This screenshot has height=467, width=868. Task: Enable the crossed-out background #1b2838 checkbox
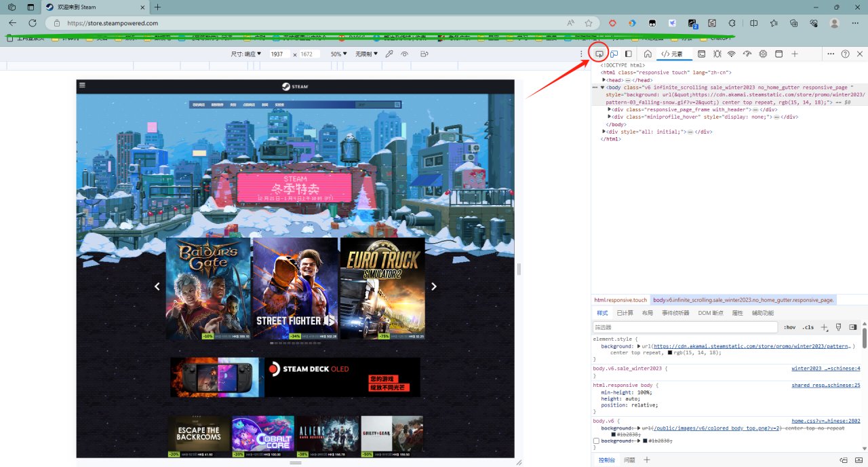596,441
